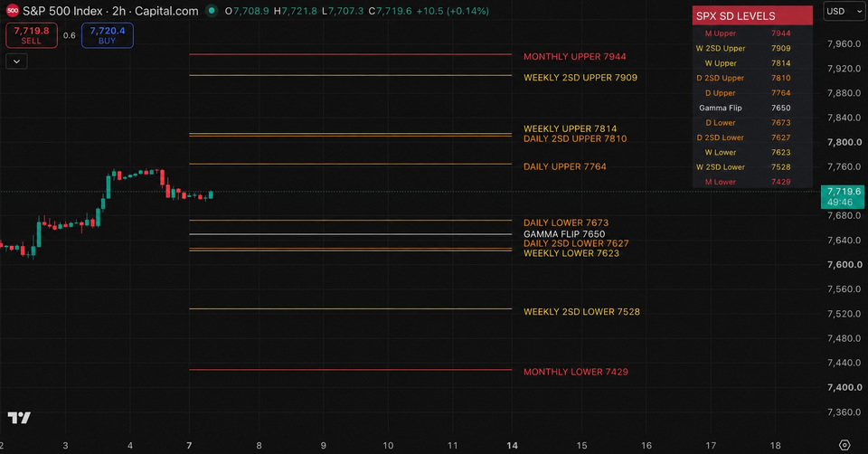This screenshot has height=454, width=868.
Task: Click the OHLC close value C7,719.6
Action: coord(391,11)
